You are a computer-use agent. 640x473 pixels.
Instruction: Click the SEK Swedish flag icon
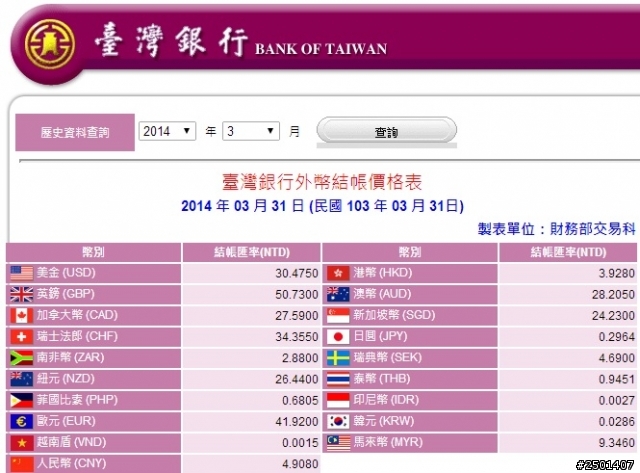pyautogui.click(x=338, y=358)
